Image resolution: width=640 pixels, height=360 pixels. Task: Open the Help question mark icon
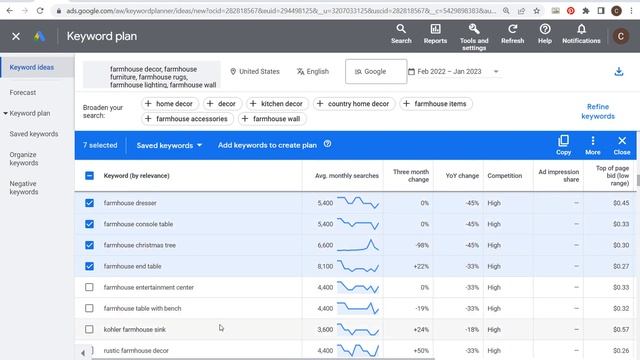coord(544,34)
